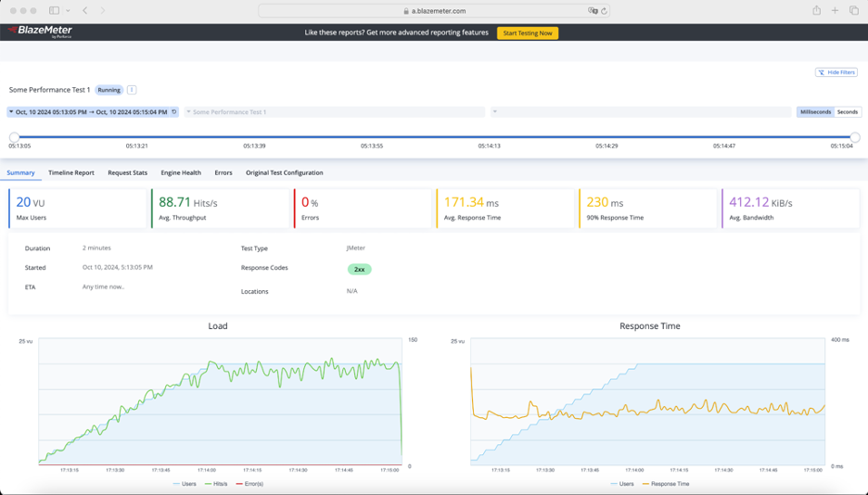Switch to the Engine Health tab
The height and width of the screenshot is (495, 868).
(x=181, y=172)
